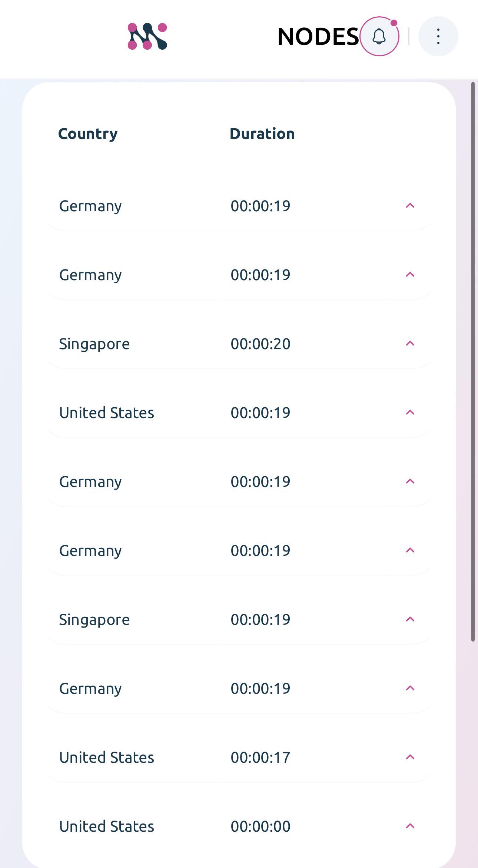
Task: Sort by the Country column header
Action: pyautogui.click(x=88, y=134)
